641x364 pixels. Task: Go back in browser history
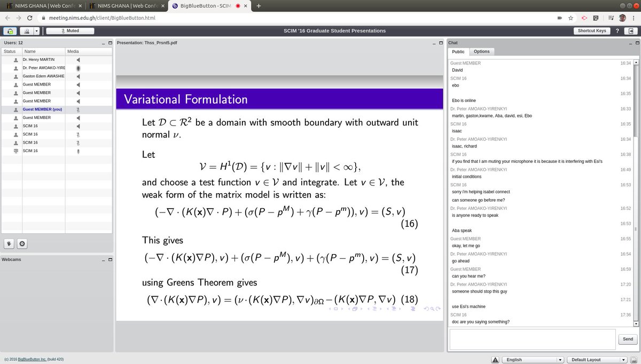click(6, 18)
